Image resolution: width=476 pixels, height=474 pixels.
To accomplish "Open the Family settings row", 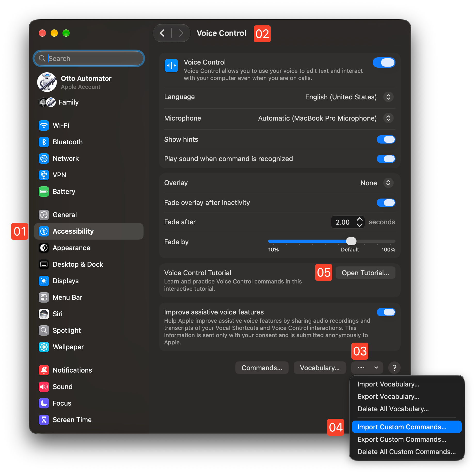I will click(89, 102).
